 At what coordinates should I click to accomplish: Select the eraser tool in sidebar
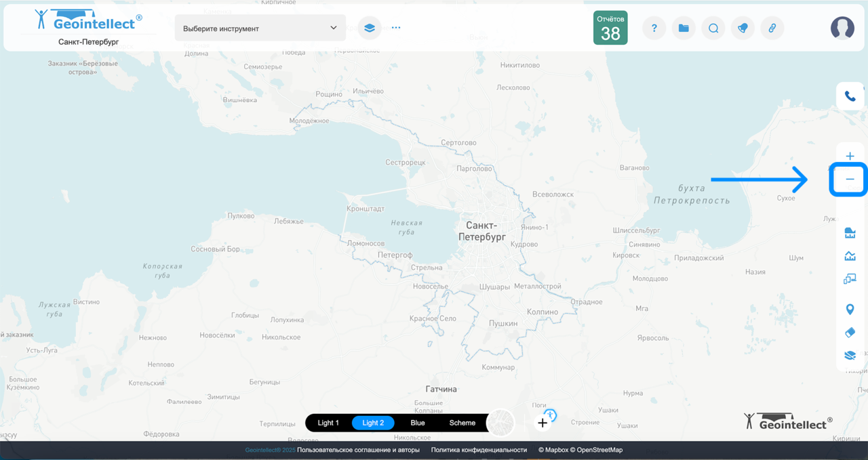(850, 333)
